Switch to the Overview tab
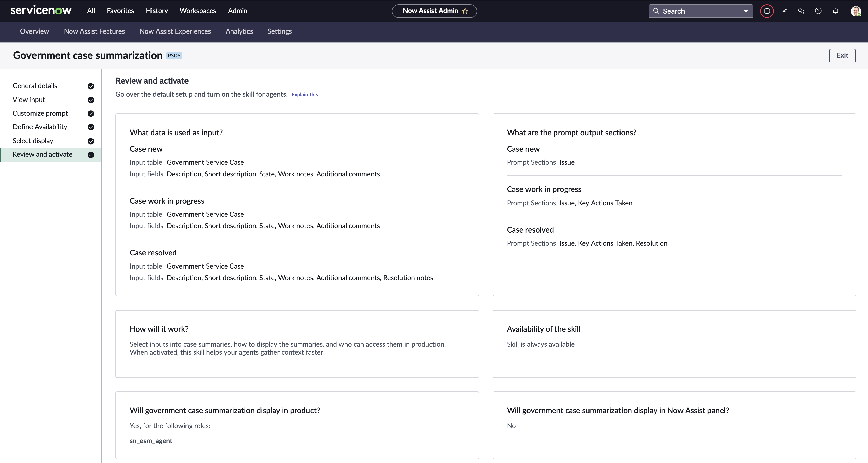The image size is (868, 463). [34, 31]
